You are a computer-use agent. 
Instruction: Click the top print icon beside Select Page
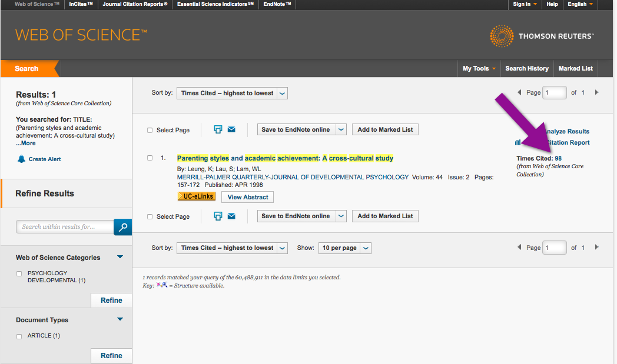[x=218, y=129]
